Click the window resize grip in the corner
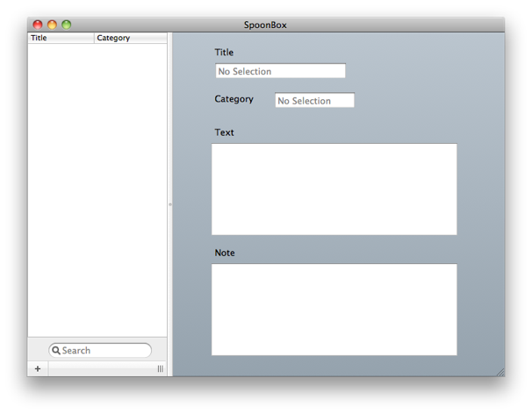 pos(500,372)
